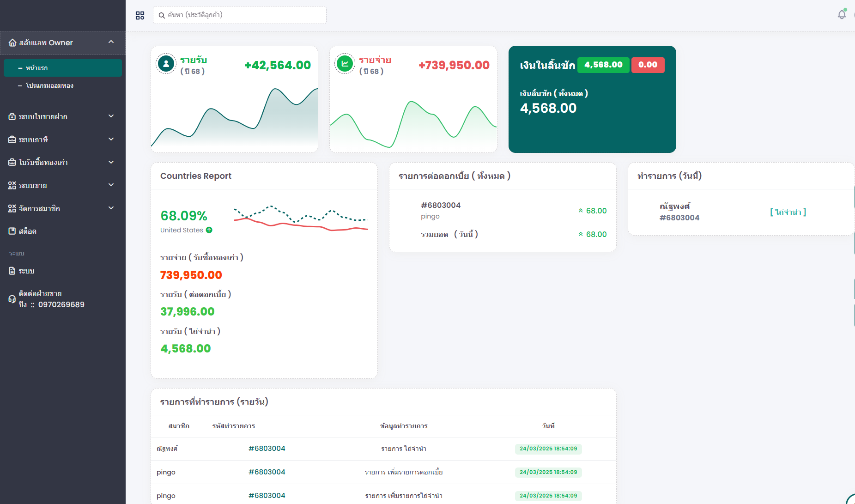Open transaction #6803004 in ณัฐพงศ์ row
The height and width of the screenshot is (504, 855).
(x=267, y=449)
